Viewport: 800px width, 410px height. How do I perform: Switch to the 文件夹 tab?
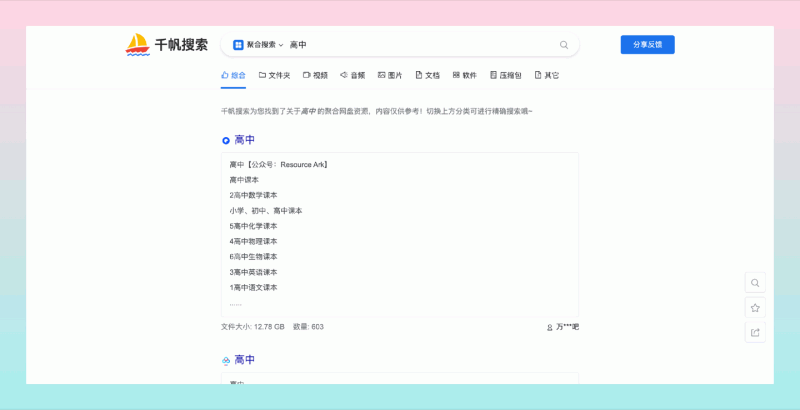(274, 75)
